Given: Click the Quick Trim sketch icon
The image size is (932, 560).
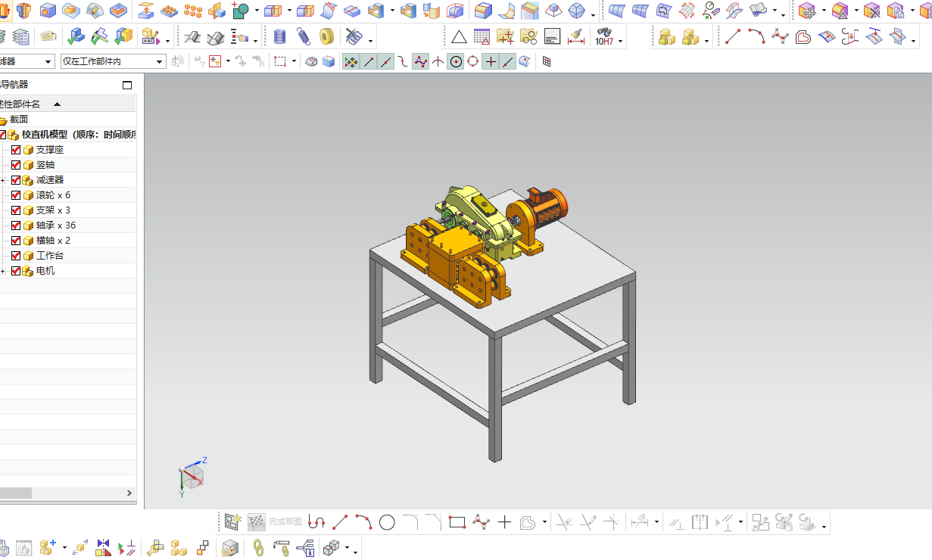Looking at the screenshot, I should pos(564,521).
